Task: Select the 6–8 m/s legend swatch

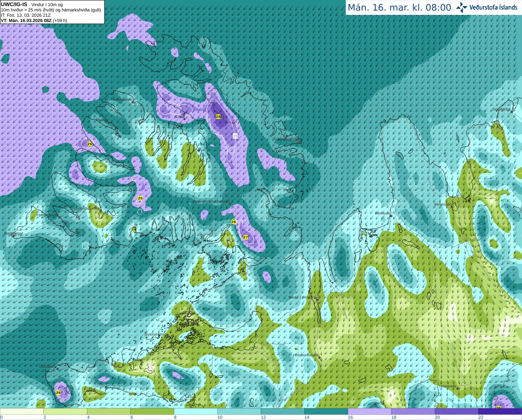Action: click(152, 411)
